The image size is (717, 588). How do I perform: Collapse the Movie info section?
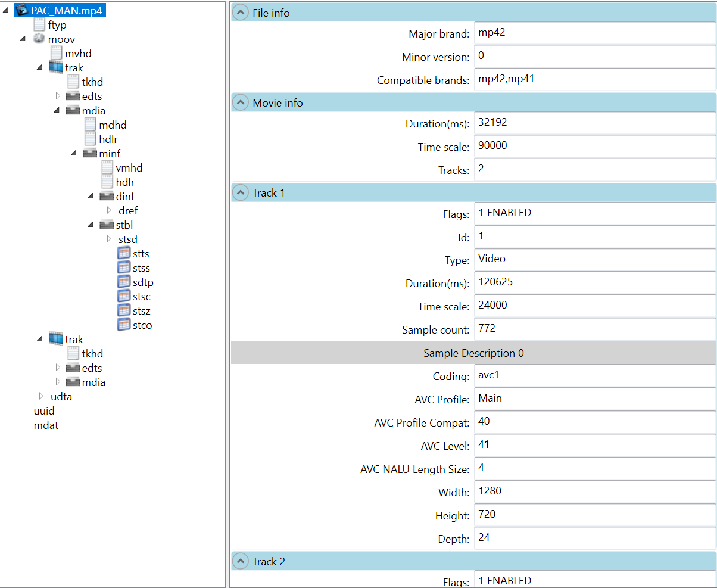(241, 102)
